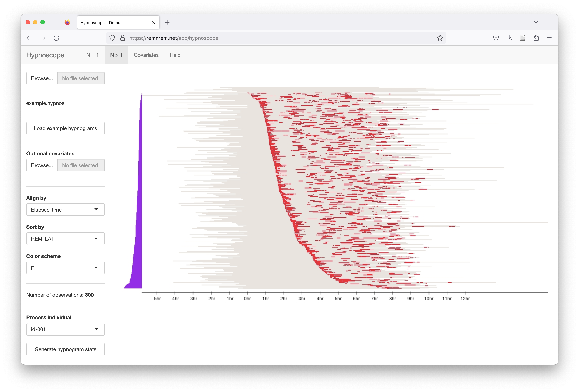The width and height of the screenshot is (579, 392).
Task: Click Browse under Optional covariates
Action: coord(42,165)
